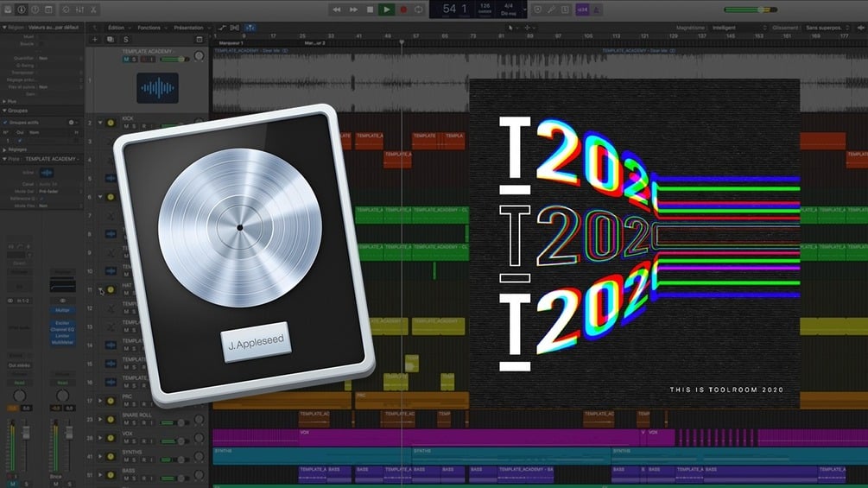
Task: Expand the PRC track stack
Action: click(x=100, y=400)
